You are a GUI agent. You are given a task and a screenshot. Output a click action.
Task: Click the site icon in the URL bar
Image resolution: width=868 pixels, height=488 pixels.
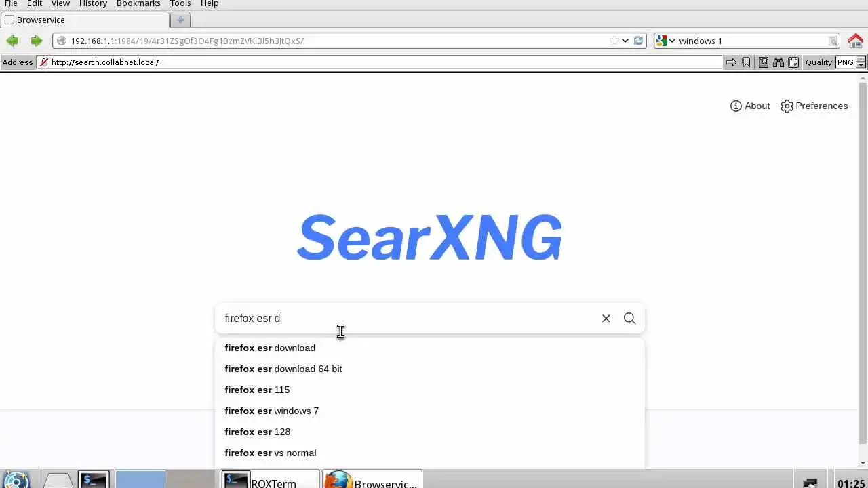pos(62,41)
